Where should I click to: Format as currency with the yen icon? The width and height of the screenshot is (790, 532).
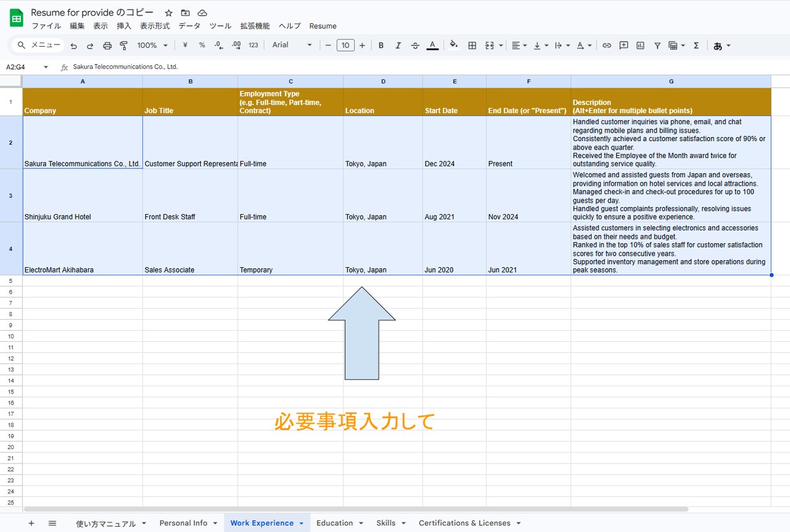(x=185, y=45)
